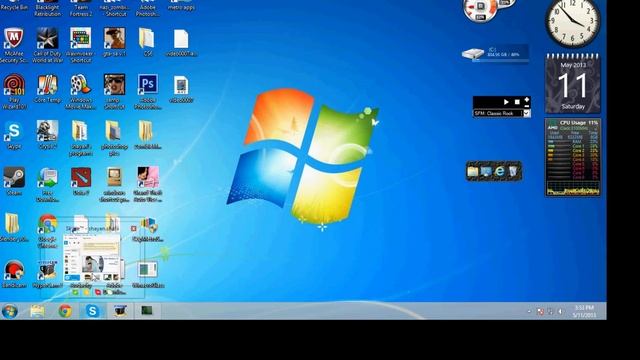Open Google Chrome from the taskbar
Screen dimensions: 640x360
tap(65, 311)
